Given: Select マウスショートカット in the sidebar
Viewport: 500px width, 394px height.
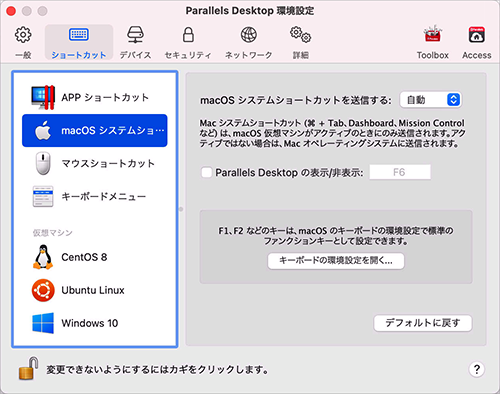Looking at the screenshot, I should point(95,163).
